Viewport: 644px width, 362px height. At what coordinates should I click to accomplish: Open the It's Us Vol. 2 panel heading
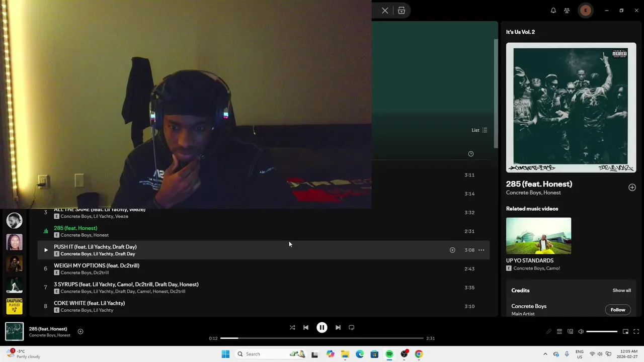[x=520, y=32]
